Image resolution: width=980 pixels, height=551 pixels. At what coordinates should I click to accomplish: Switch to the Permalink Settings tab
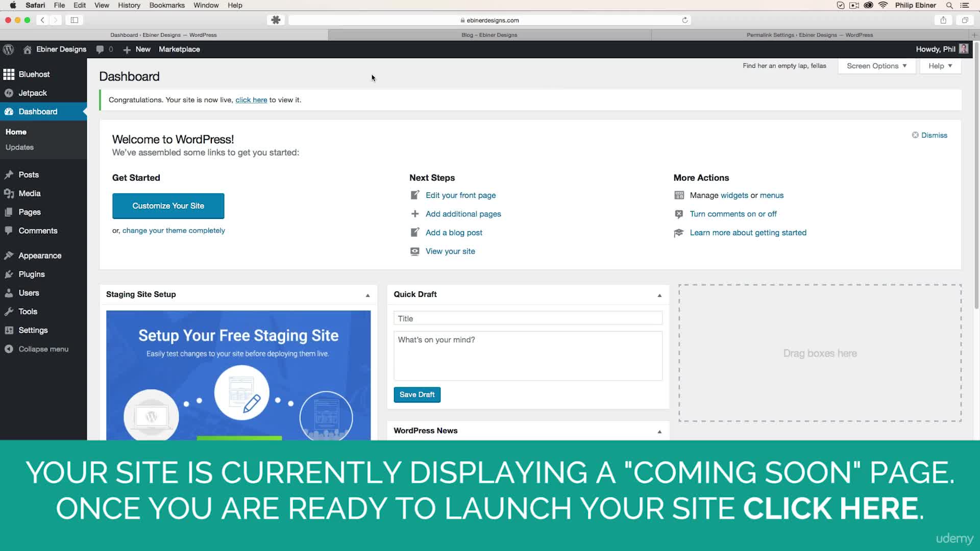point(810,35)
